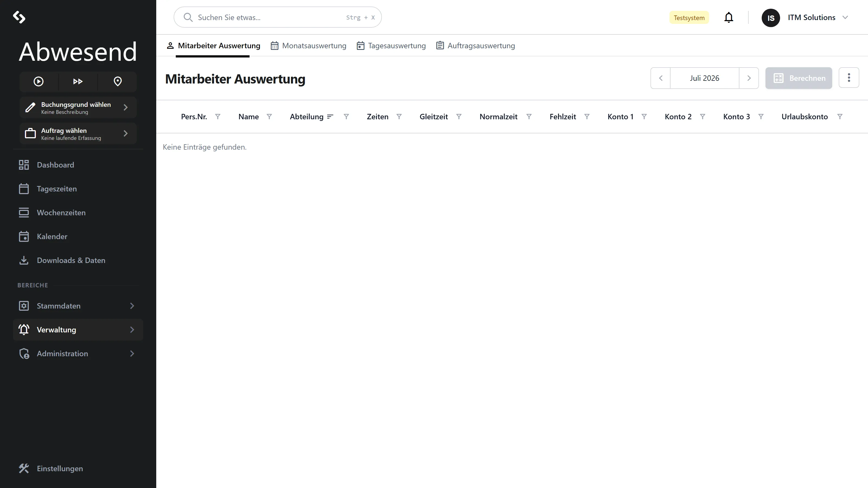The width and height of the screenshot is (868, 488).
Task: Sort by Konto 3 column header
Action: (737, 117)
